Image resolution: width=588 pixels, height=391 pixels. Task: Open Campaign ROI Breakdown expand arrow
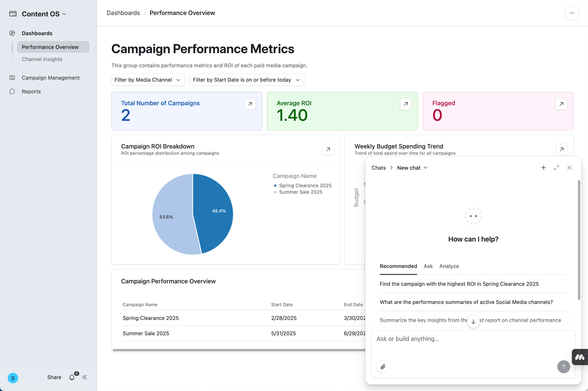pos(328,149)
